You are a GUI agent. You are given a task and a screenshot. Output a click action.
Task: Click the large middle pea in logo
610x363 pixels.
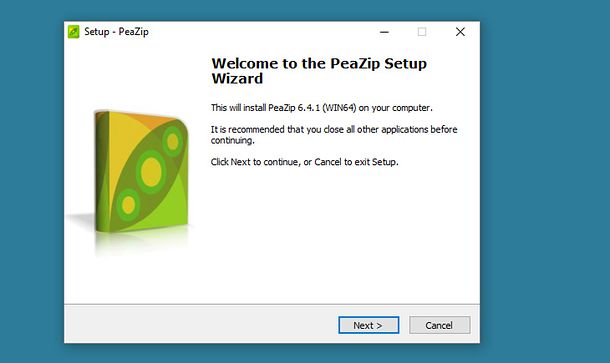[x=151, y=172]
